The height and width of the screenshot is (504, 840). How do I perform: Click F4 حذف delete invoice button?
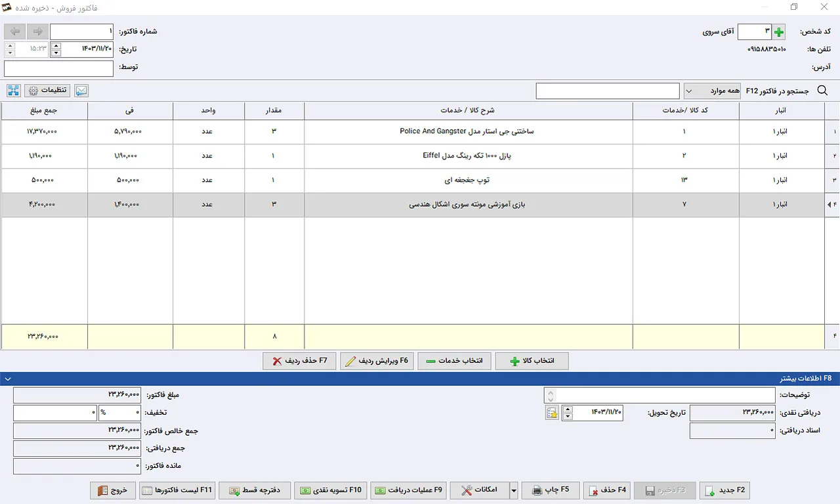[607, 490]
